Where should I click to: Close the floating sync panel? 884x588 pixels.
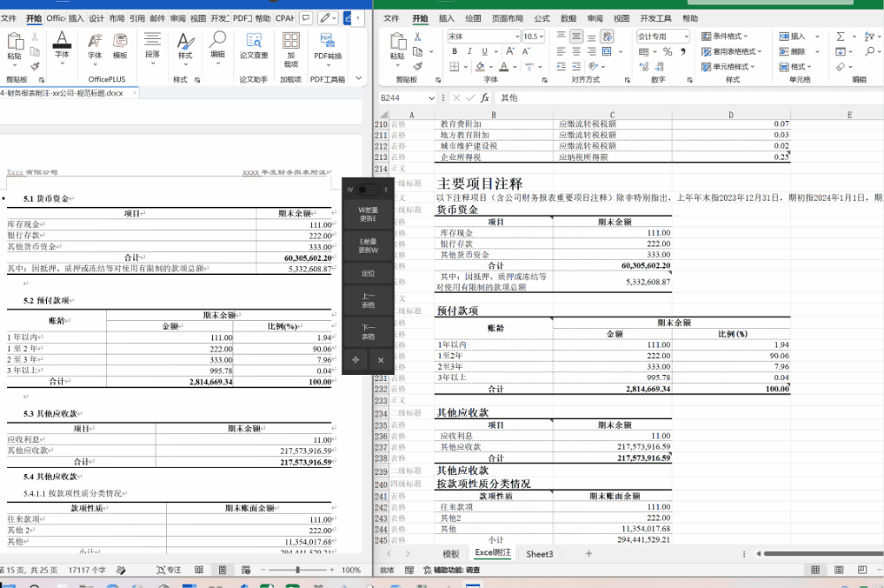(x=380, y=360)
